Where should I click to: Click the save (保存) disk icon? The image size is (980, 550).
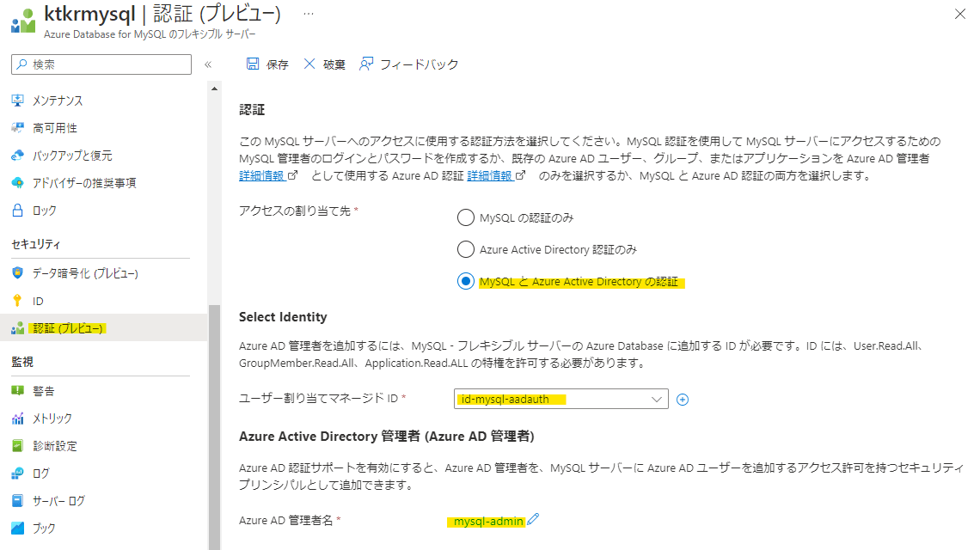253,64
